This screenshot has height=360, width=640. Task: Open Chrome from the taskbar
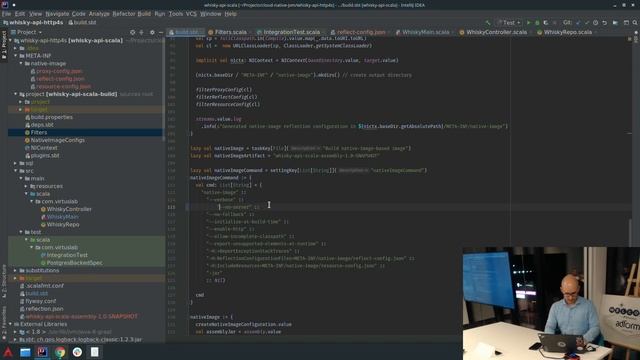click(x=60, y=352)
